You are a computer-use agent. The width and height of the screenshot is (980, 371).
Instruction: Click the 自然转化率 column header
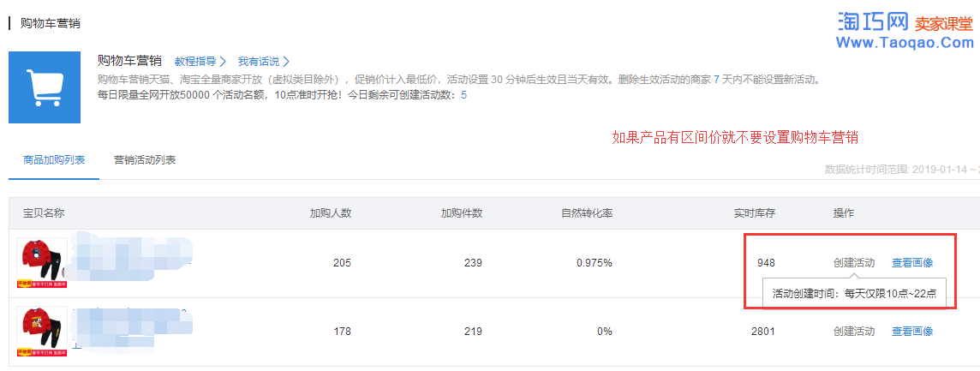click(x=587, y=213)
